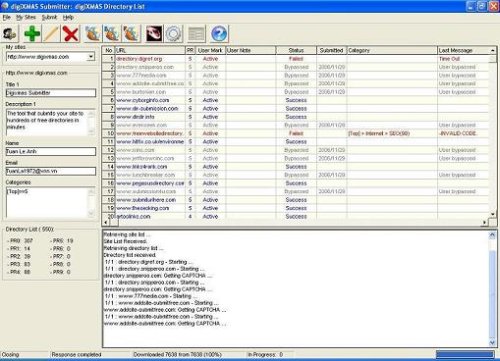Open the Help menu

(68, 17)
